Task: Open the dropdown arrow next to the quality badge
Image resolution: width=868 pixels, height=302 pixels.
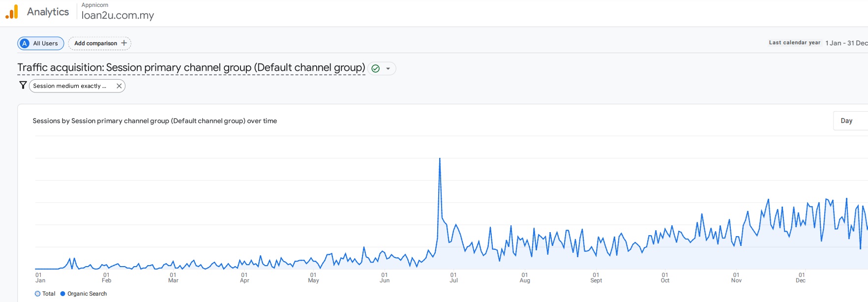Action: click(x=389, y=68)
